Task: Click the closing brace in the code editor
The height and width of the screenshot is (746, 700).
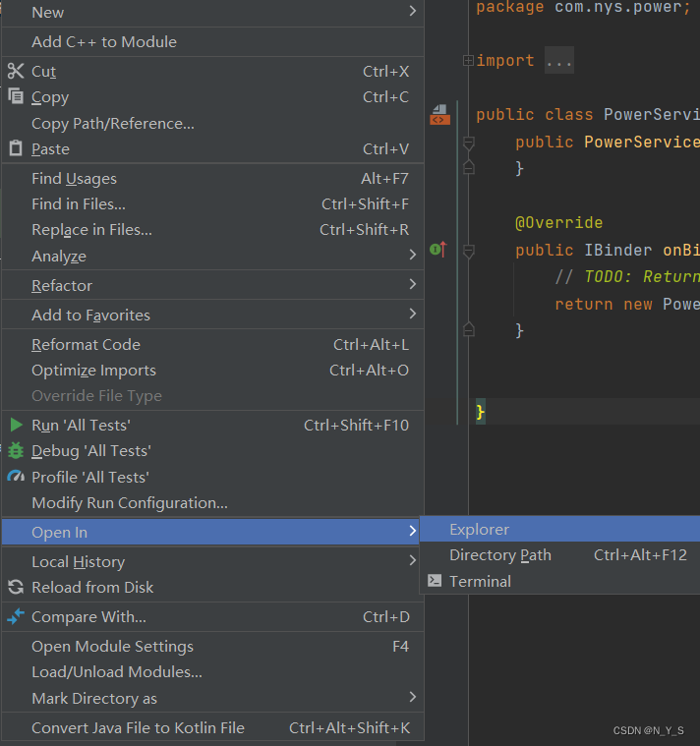Action: (x=481, y=411)
